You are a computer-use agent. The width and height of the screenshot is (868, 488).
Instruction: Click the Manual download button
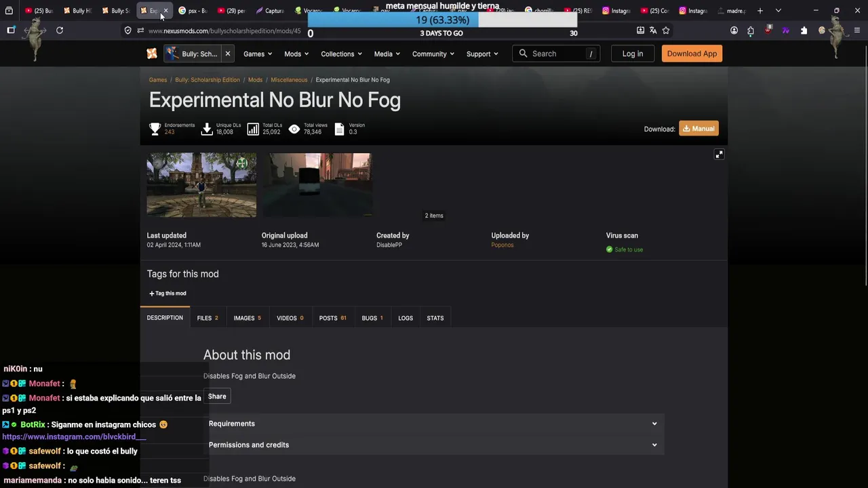pyautogui.click(x=698, y=129)
